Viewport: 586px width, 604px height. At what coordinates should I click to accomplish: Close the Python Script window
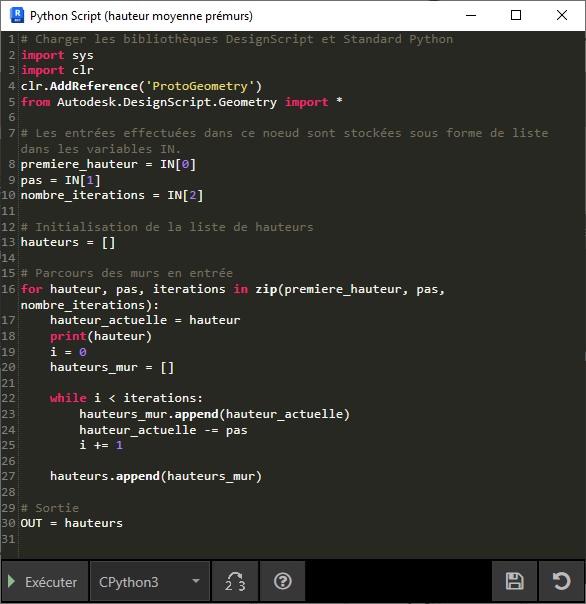click(562, 15)
